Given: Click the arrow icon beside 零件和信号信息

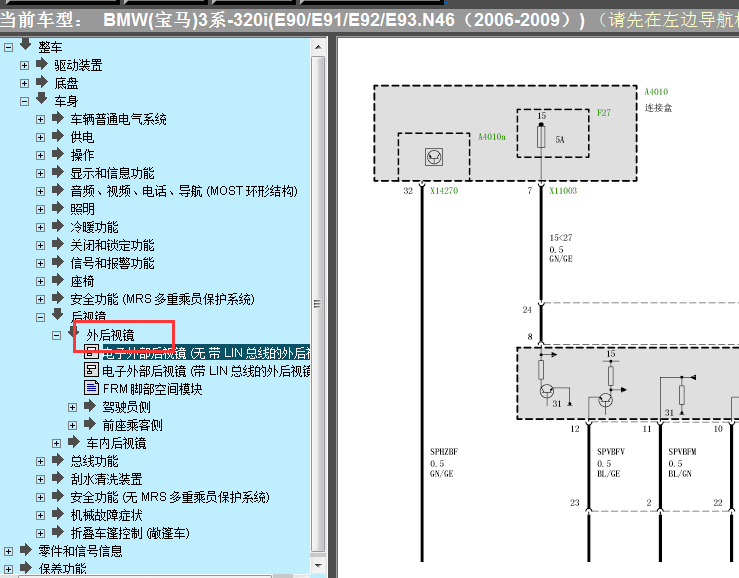Looking at the screenshot, I should click(x=26, y=549).
